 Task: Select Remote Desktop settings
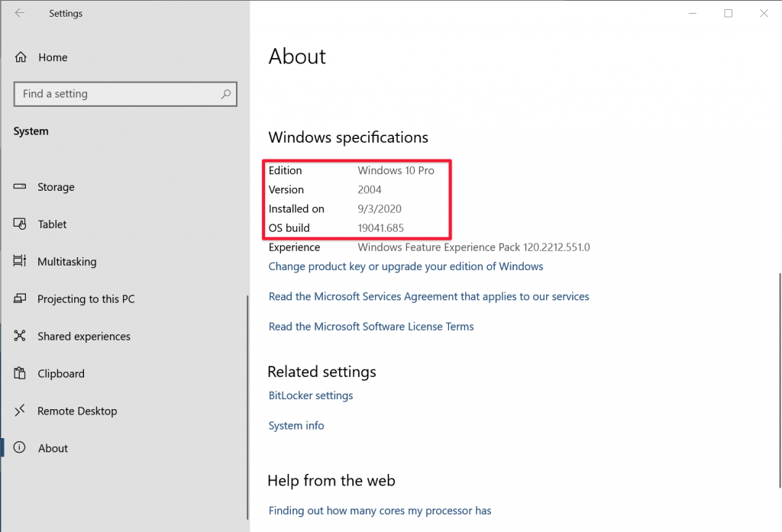point(78,411)
